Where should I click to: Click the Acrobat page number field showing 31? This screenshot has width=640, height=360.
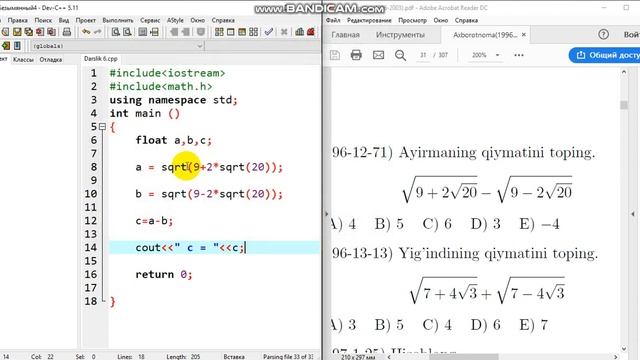click(423, 55)
